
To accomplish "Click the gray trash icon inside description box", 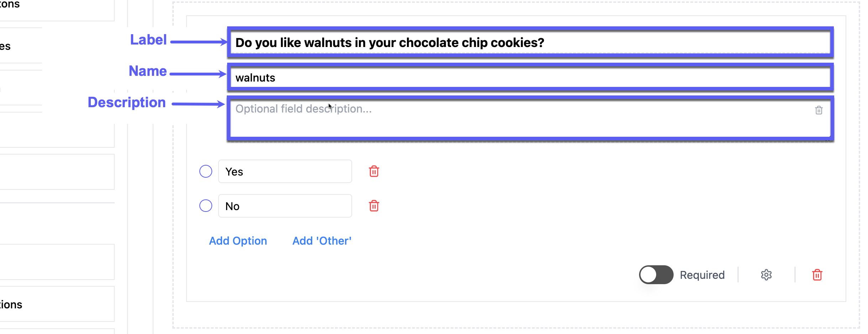I will [x=819, y=110].
